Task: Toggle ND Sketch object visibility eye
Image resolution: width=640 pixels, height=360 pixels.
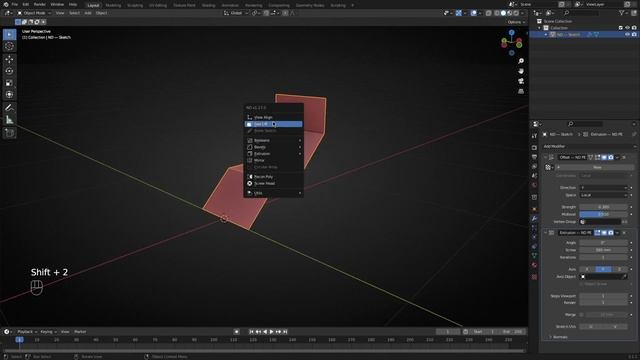Action: [627, 35]
